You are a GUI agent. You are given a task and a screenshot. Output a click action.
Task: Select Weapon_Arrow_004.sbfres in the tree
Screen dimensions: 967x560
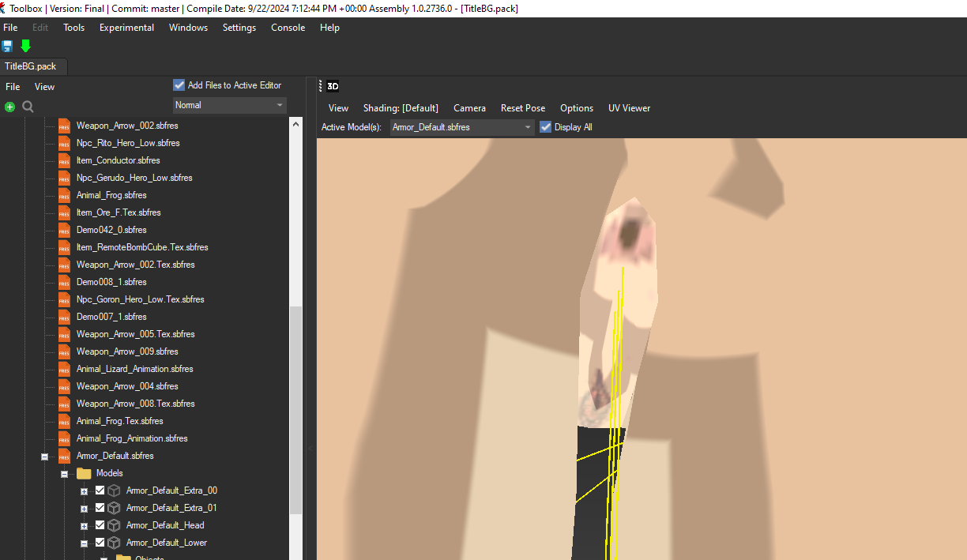[x=127, y=386]
